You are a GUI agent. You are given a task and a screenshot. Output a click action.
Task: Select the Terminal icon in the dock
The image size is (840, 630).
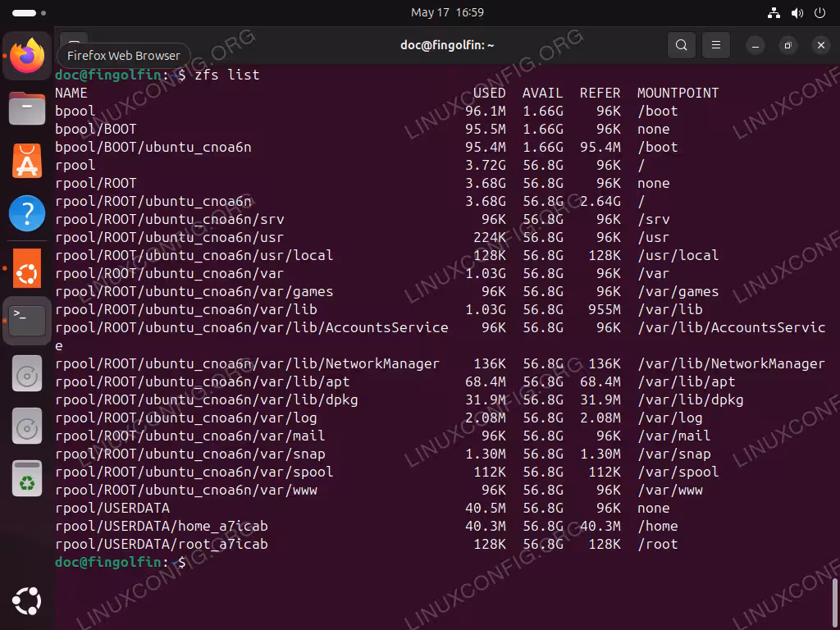pyautogui.click(x=27, y=321)
